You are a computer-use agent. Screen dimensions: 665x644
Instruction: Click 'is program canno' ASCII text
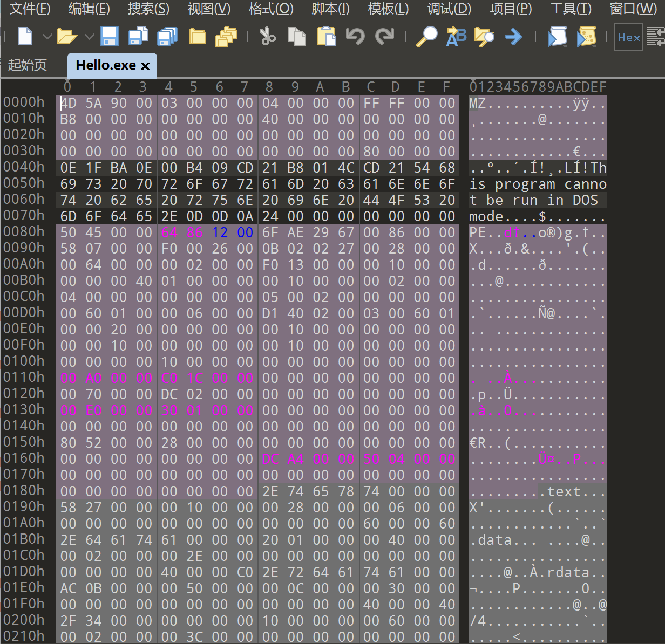pyautogui.click(x=538, y=184)
